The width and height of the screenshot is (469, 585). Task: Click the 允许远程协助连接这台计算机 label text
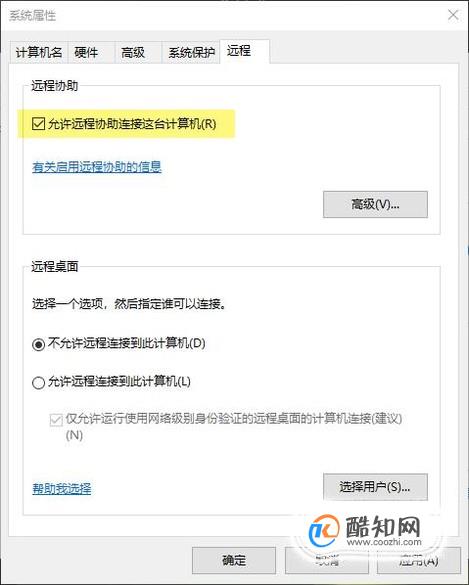pos(132,123)
